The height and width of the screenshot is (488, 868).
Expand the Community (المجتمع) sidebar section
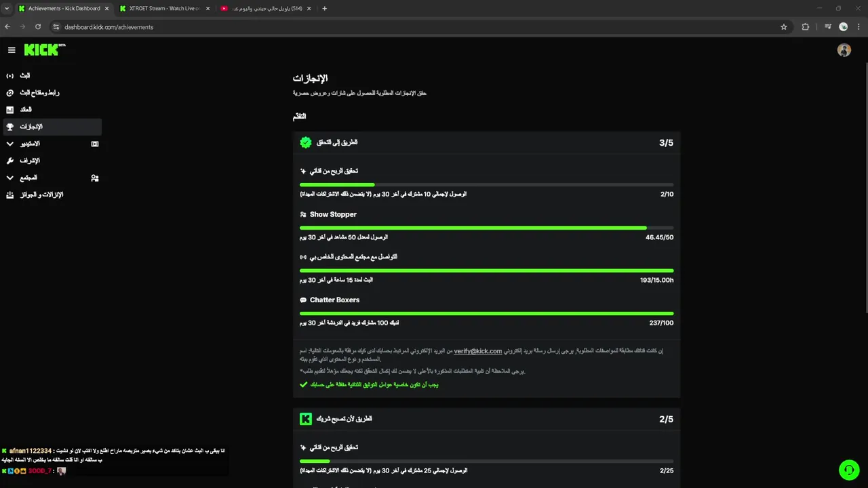tap(9, 178)
